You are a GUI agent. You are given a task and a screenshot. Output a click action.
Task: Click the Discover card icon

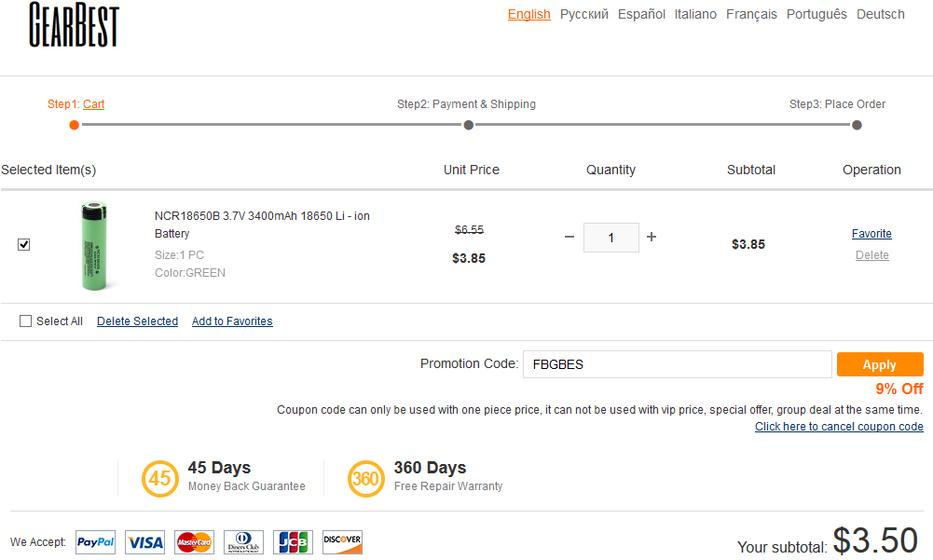pos(342,542)
